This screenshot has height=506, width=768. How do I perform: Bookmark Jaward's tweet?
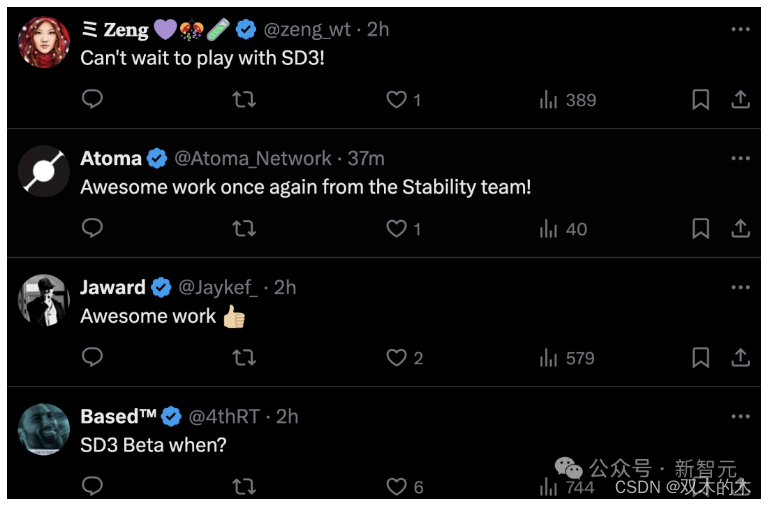(701, 358)
